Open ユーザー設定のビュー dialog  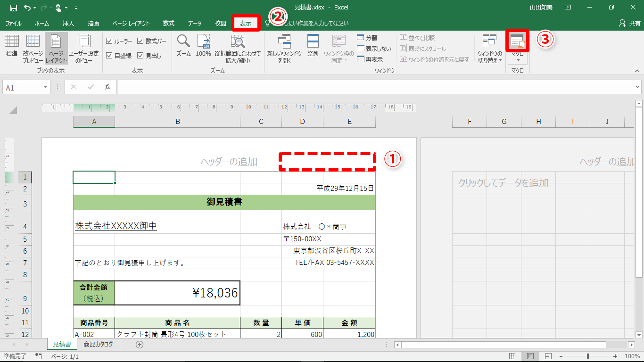[x=84, y=49]
